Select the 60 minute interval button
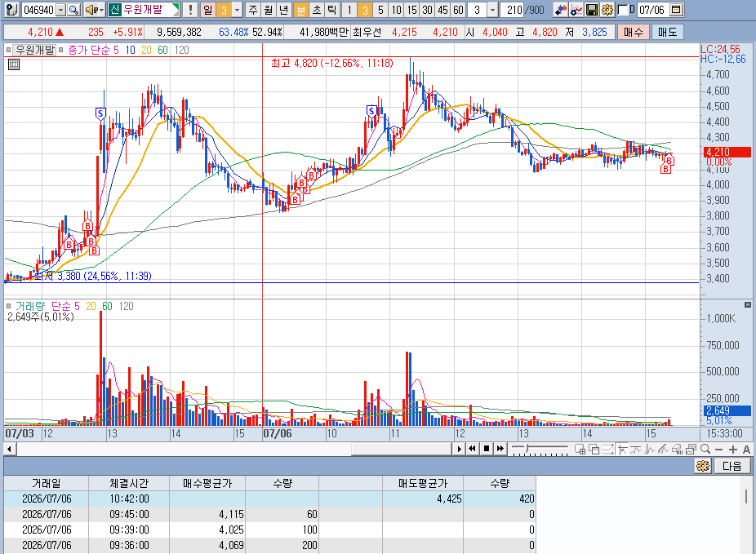The height and width of the screenshot is (554, 756). (458, 10)
